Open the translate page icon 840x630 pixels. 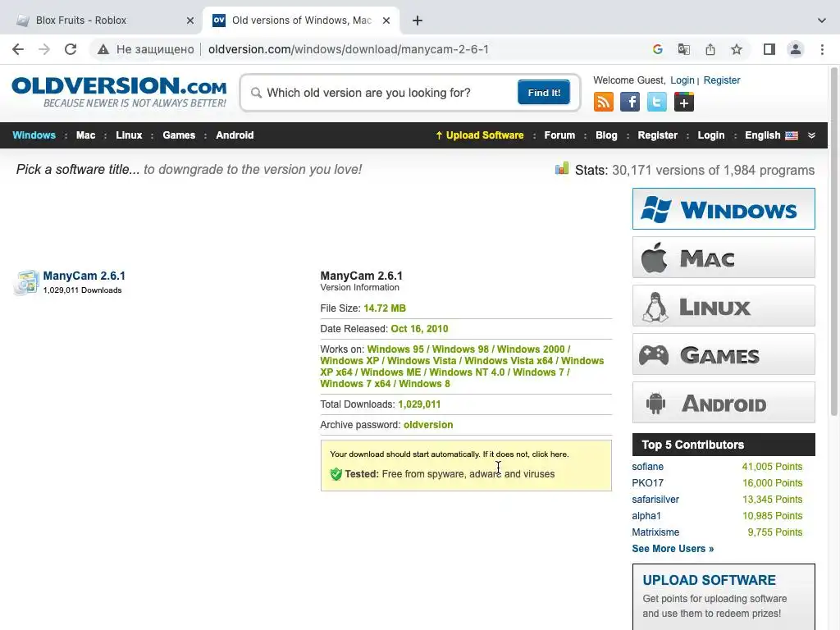684,49
